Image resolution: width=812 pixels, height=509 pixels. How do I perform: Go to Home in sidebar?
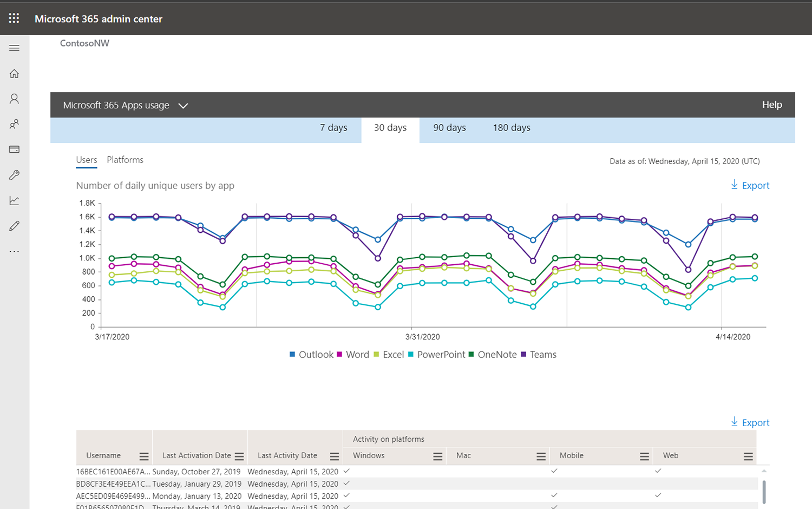(x=15, y=74)
